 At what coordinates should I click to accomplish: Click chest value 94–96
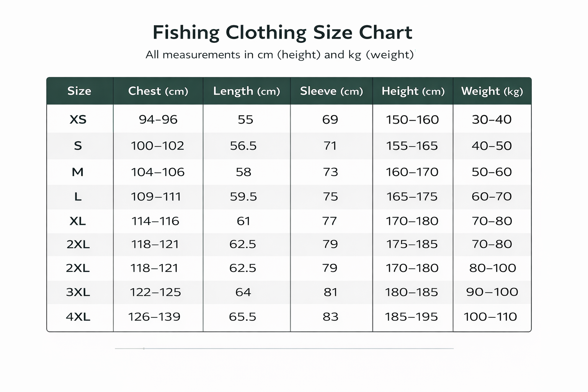(158, 120)
